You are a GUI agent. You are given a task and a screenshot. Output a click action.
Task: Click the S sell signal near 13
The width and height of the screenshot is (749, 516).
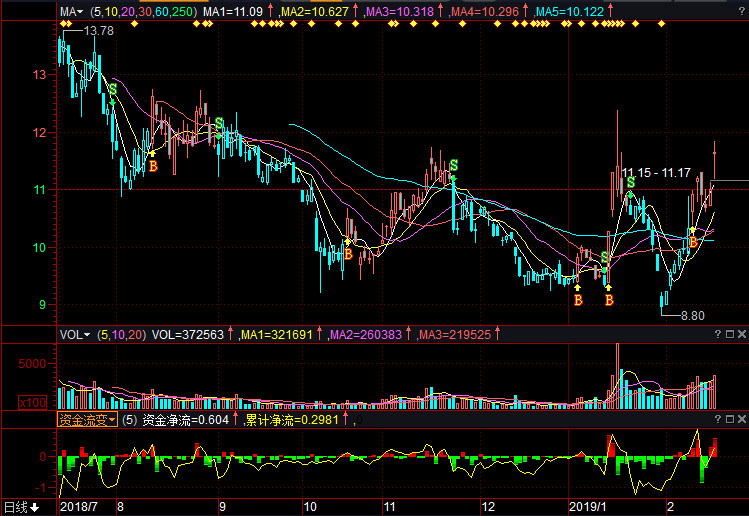pos(112,90)
